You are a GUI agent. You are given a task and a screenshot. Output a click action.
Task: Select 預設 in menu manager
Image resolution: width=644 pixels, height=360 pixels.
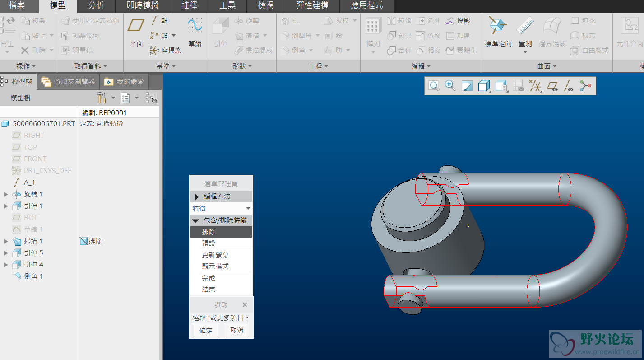[x=221, y=243]
